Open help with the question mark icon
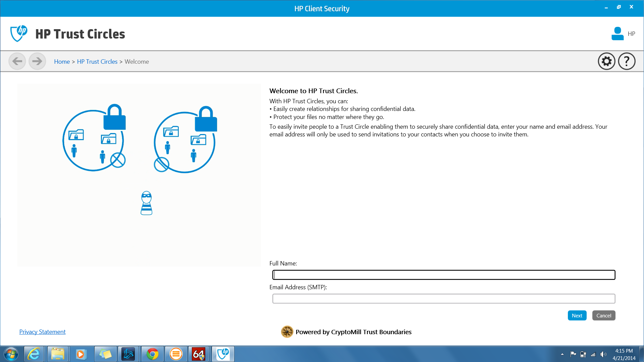This screenshot has width=644, height=362. [x=627, y=61]
